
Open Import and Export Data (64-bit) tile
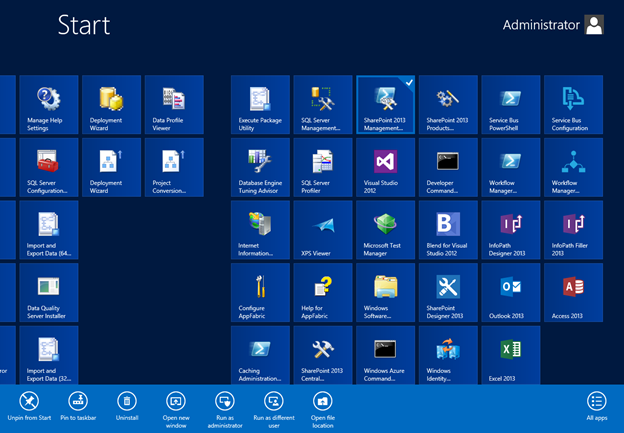click(x=49, y=230)
